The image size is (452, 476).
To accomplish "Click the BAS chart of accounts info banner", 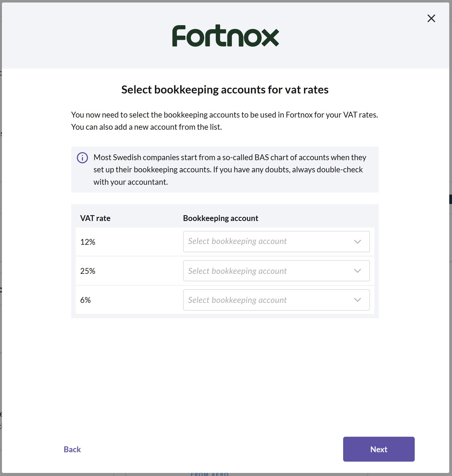I will pyautogui.click(x=225, y=170).
